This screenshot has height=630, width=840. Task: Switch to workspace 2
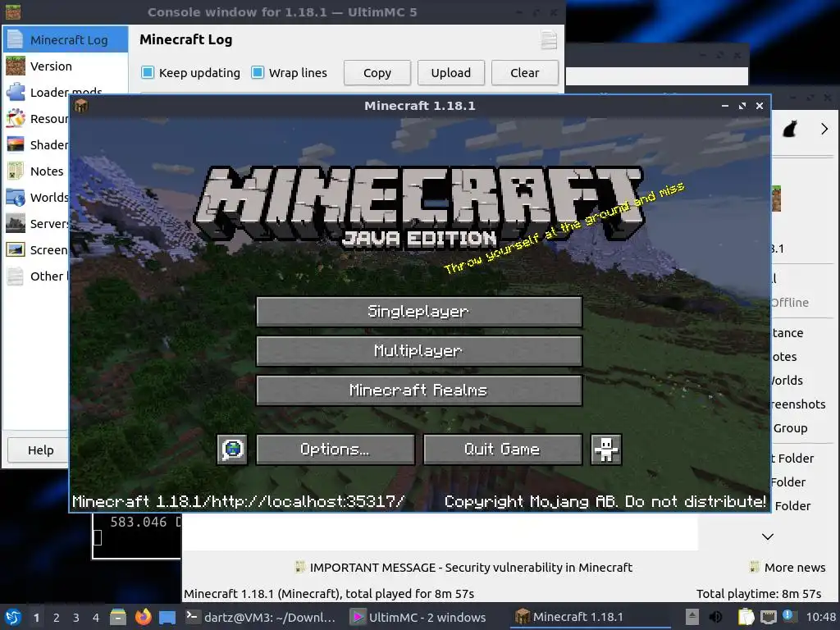tap(57, 618)
